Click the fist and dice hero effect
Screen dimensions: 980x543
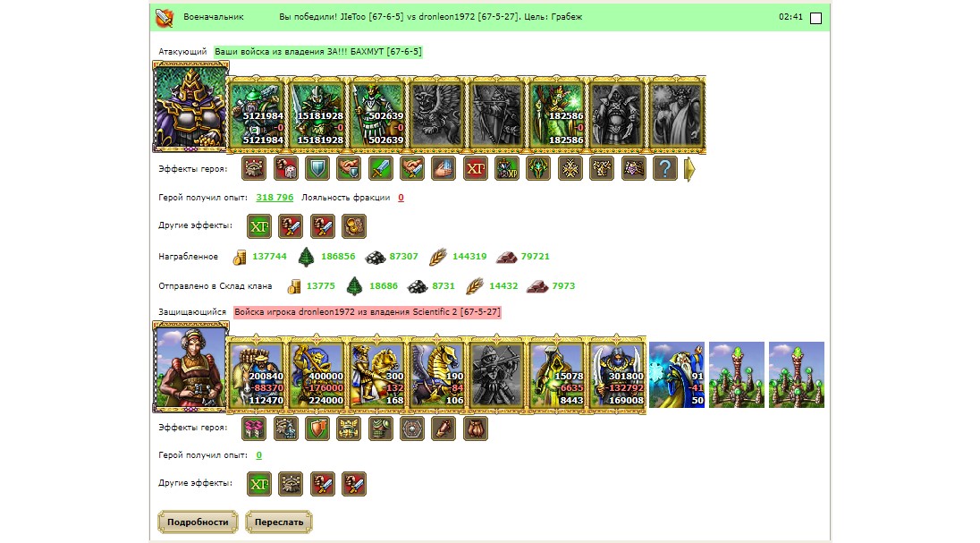(285, 168)
